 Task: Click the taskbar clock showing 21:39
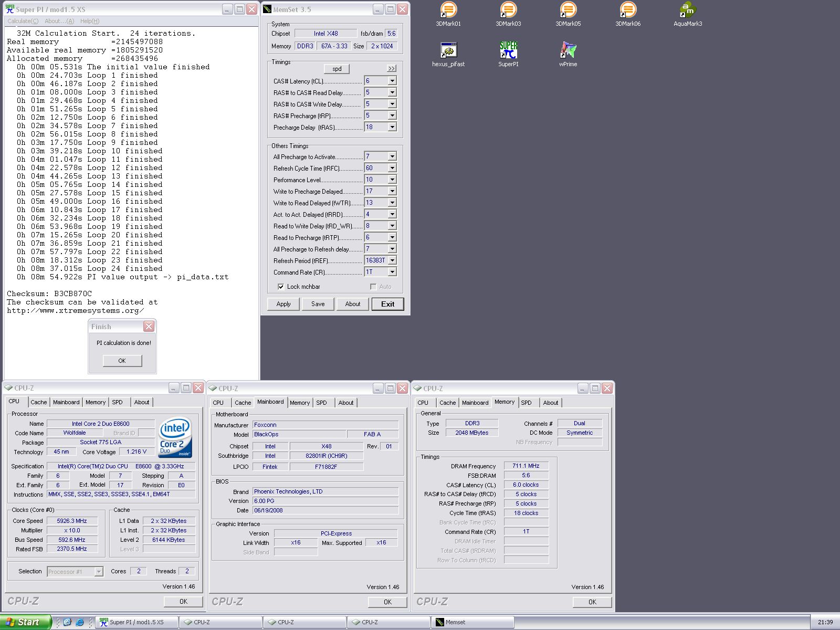point(825,622)
